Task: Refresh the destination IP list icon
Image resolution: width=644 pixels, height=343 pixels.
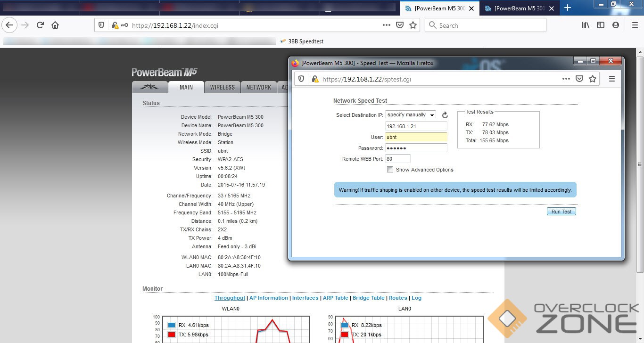Action: [x=445, y=115]
